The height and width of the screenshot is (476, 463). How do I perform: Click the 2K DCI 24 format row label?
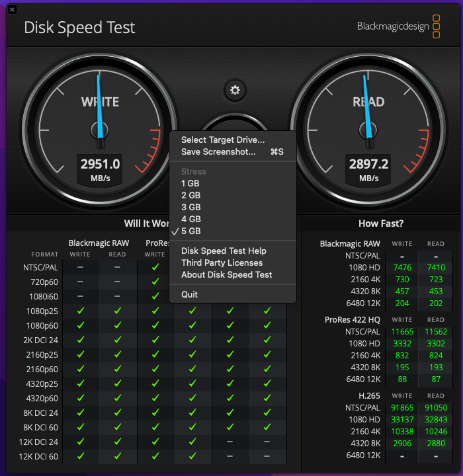click(x=41, y=340)
